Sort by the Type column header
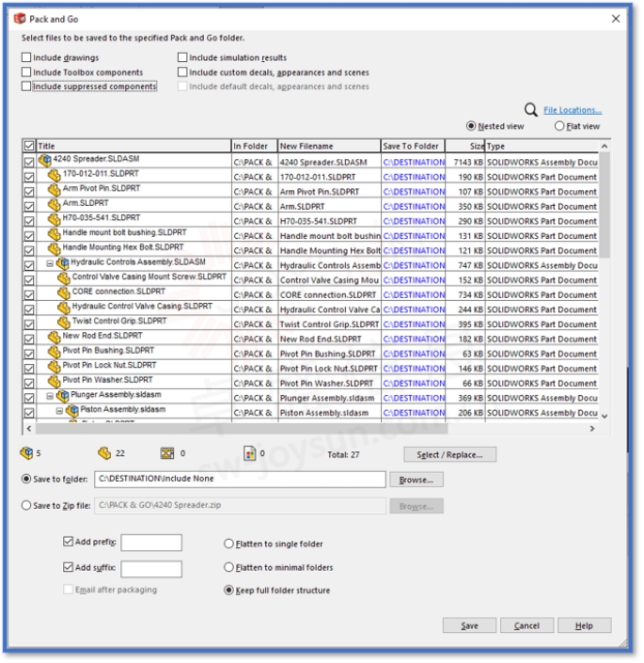This screenshot has height=663, width=644. [x=542, y=147]
